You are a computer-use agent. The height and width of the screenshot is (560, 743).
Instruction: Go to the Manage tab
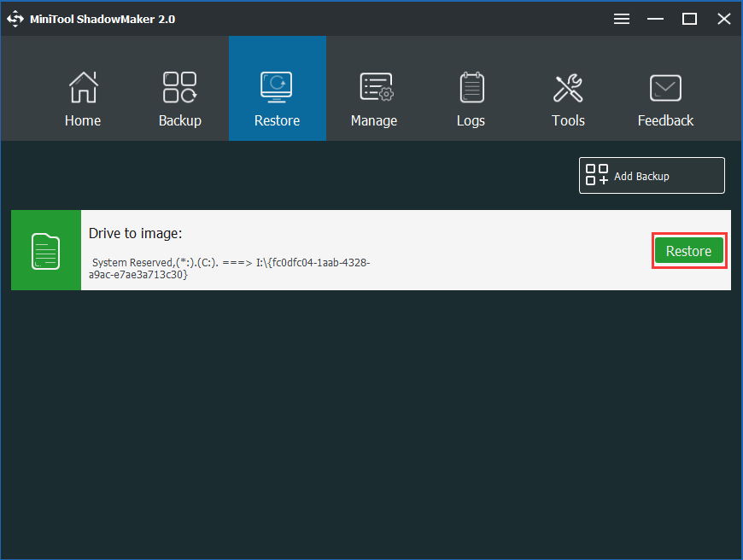374,89
